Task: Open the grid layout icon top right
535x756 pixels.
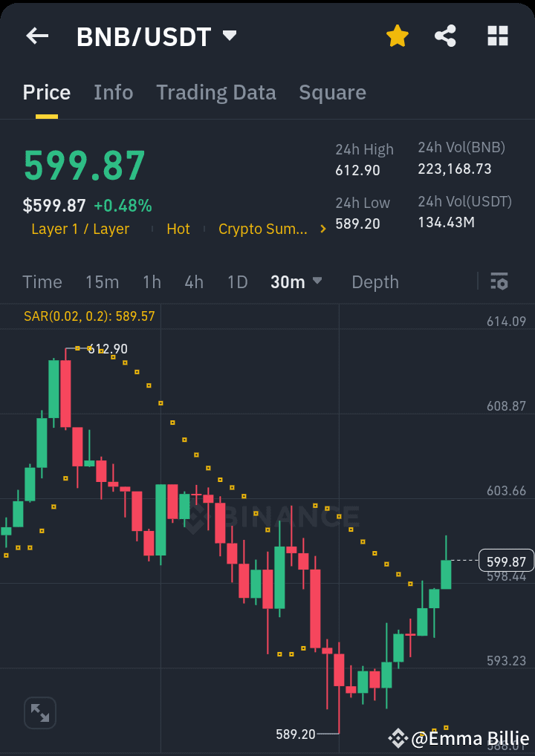Action: point(496,35)
